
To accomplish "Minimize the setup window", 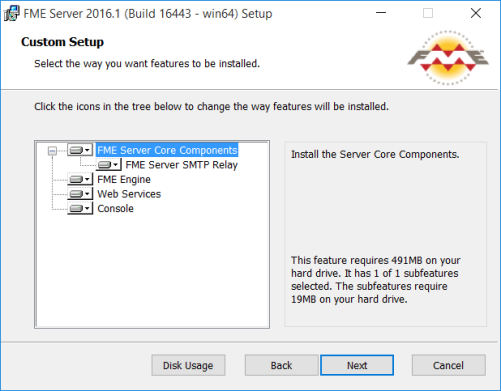I will [x=381, y=13].
